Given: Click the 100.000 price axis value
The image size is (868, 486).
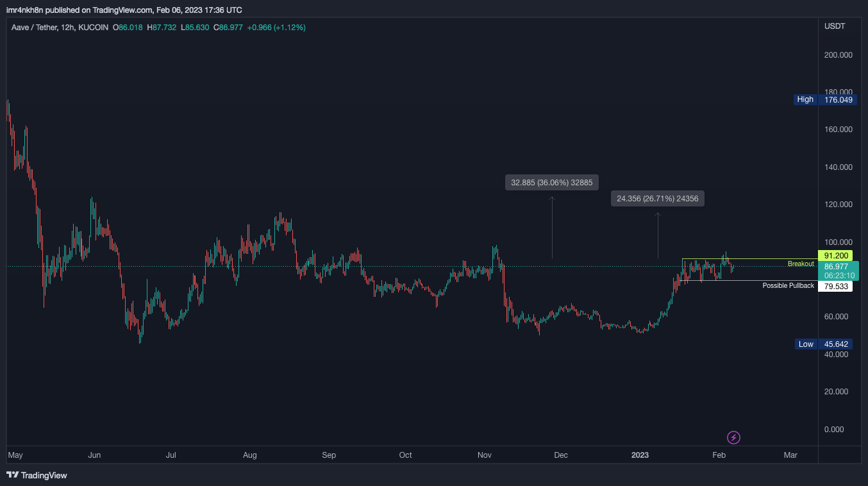Looking at the screenshot, I should tap(838, 242).
